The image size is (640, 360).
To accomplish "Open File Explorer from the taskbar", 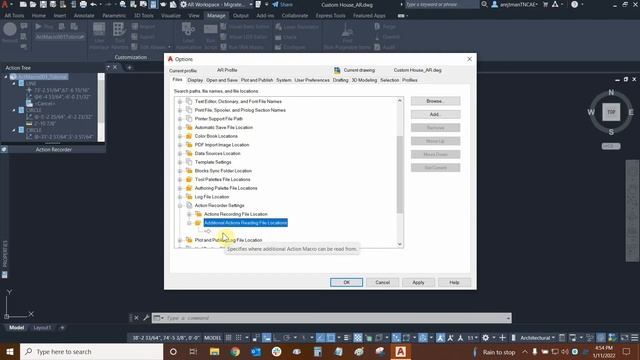I will point(214,351).
